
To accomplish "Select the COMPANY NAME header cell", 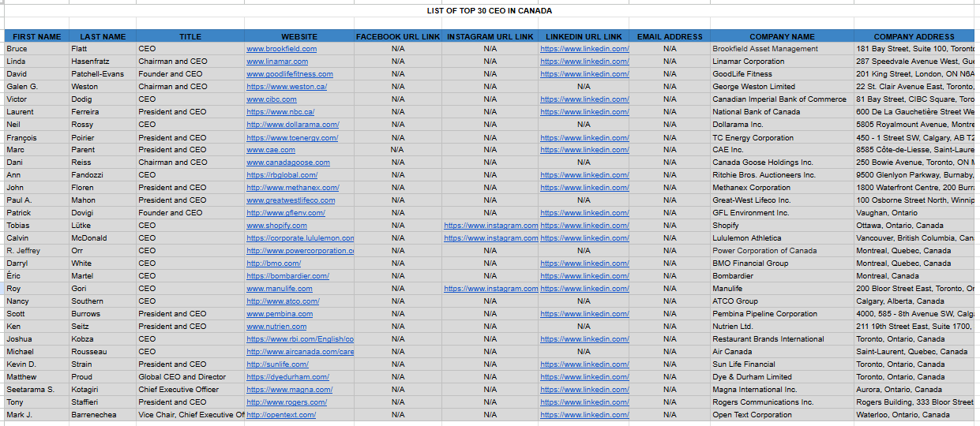I will (782, 36).
